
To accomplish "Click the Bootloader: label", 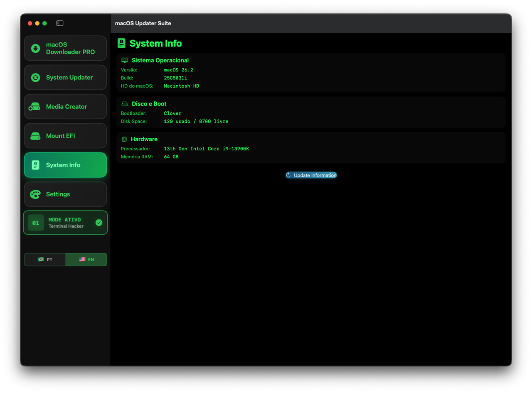I will click(x=134, y=113).
